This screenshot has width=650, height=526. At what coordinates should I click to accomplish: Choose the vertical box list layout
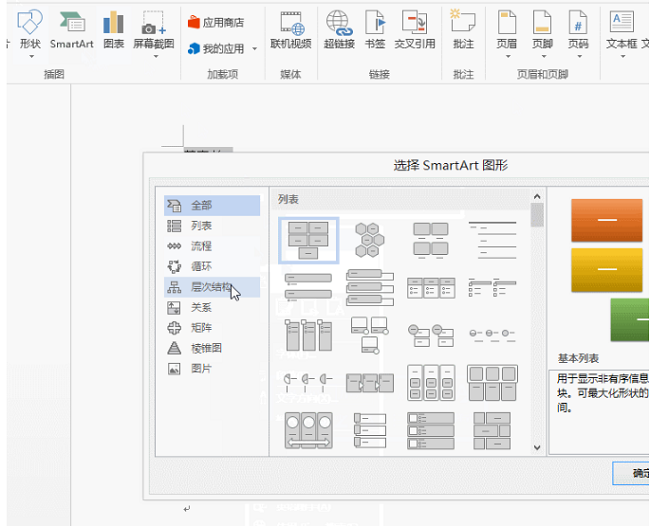pos(370,287)
